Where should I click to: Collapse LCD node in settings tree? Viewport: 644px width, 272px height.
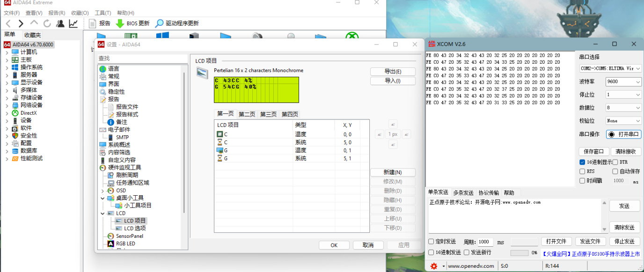pos(103,213)
